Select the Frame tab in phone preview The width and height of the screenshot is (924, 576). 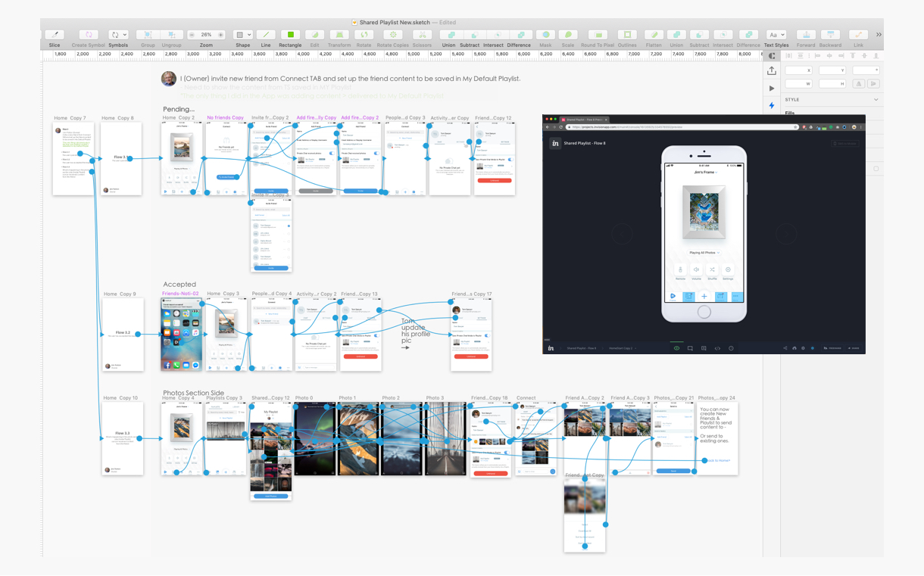pos(673,297)
